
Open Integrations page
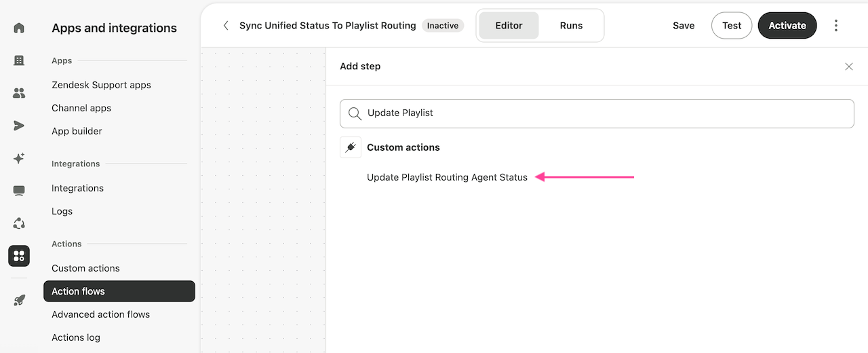77,188
